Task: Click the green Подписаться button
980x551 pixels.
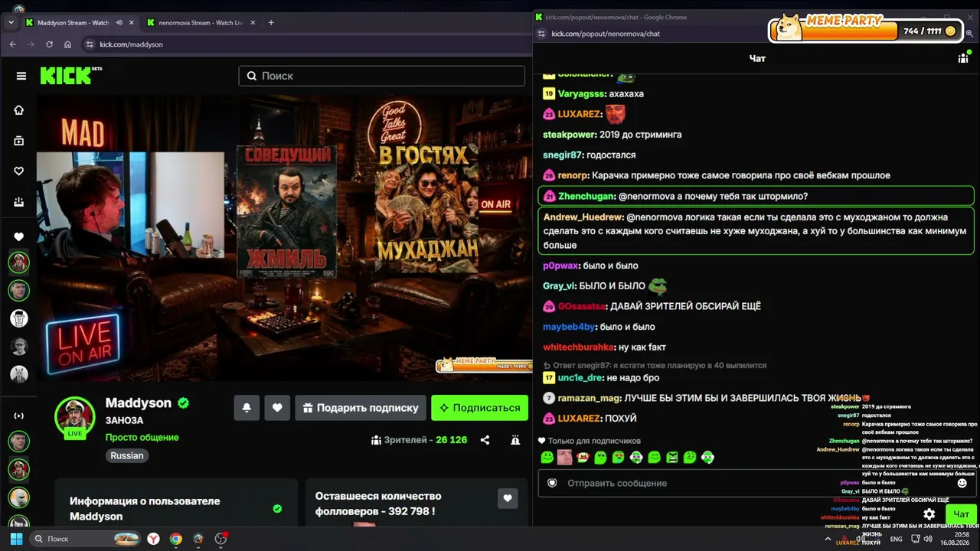Action: [479, 408]
